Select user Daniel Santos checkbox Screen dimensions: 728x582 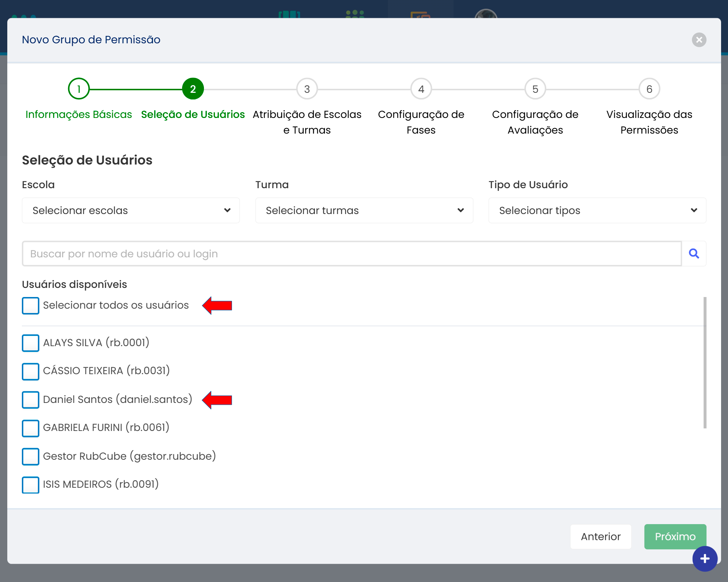coord(31,400)
